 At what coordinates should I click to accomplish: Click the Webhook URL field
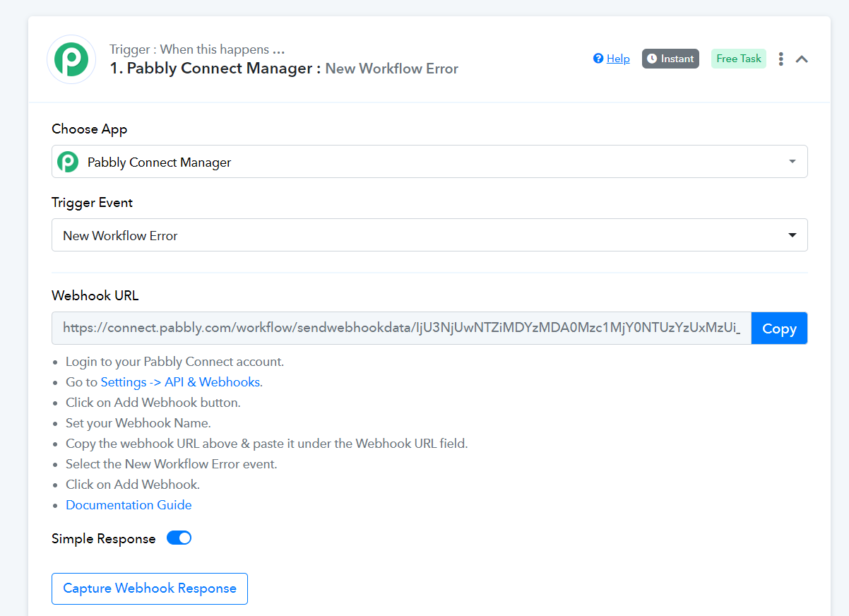coord(401,328)
